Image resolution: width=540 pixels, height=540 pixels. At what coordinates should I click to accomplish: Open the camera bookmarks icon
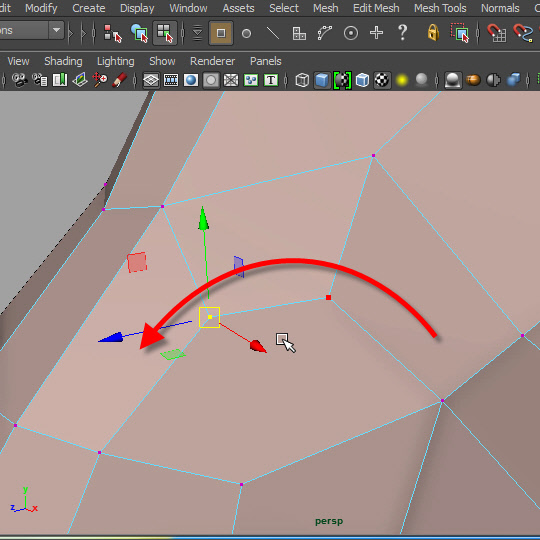click(x=60, y=80)
